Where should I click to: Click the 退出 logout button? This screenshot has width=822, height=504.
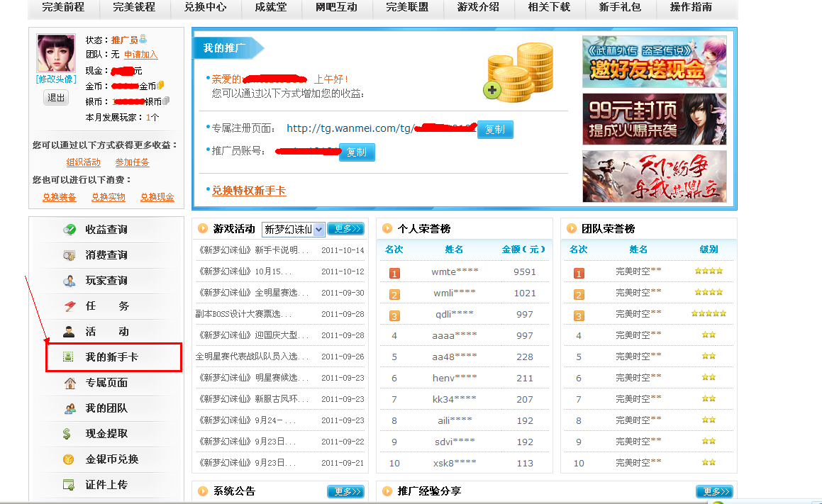tap(56, 98)
